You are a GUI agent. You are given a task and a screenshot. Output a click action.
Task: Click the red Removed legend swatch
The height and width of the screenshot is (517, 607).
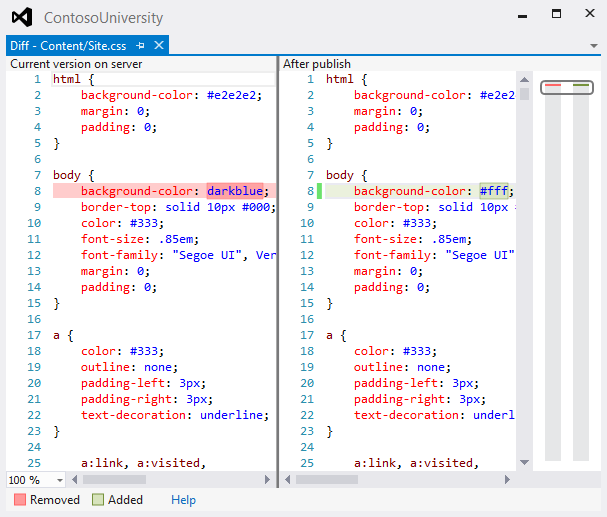point(20,500)
